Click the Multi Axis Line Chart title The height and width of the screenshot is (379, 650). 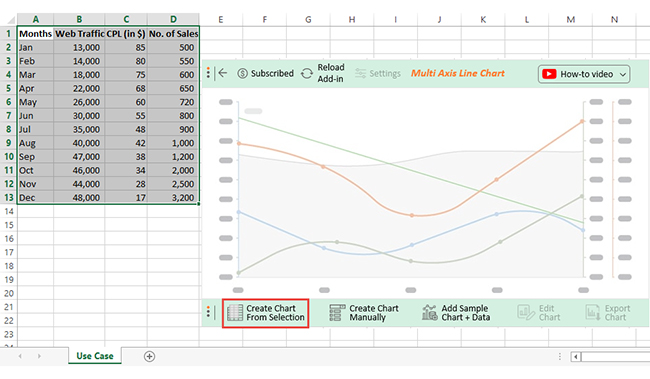coord(458,73)
